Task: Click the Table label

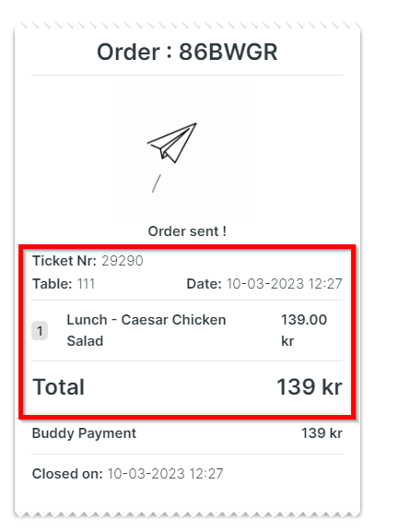Action: point(52,284)
